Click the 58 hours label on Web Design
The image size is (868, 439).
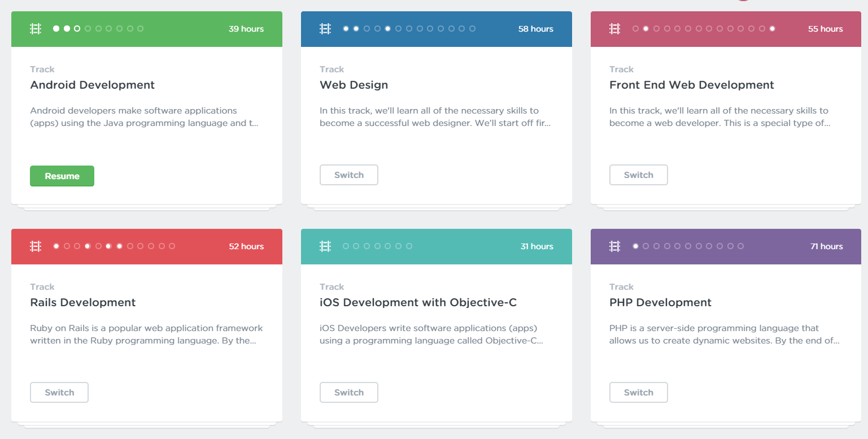535,29
